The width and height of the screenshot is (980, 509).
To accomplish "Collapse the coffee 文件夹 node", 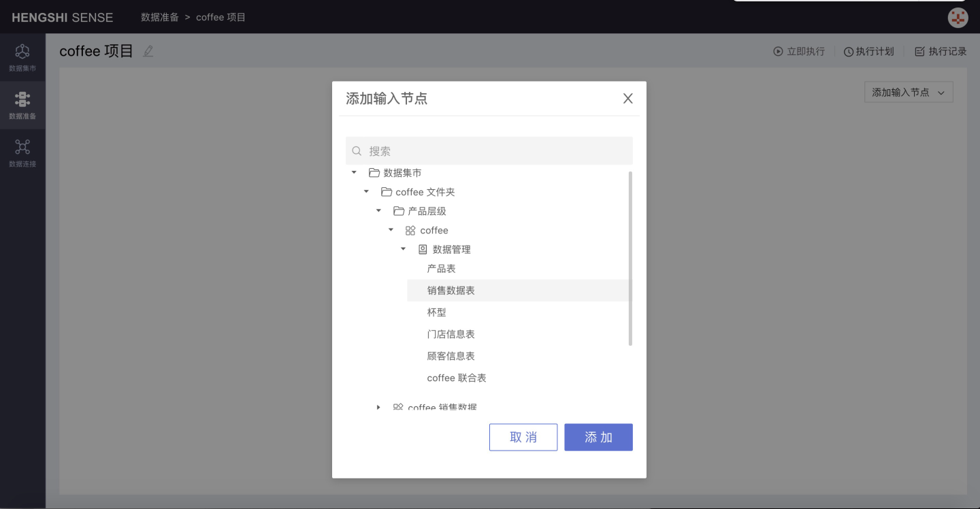I will pyautogui.click(x=366, y=192).
